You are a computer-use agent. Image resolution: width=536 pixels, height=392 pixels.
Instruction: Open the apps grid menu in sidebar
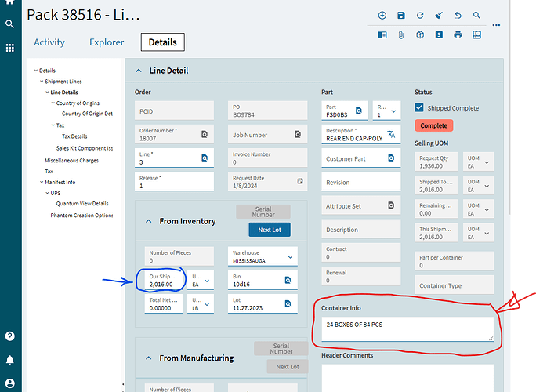(x=10, y=48)
